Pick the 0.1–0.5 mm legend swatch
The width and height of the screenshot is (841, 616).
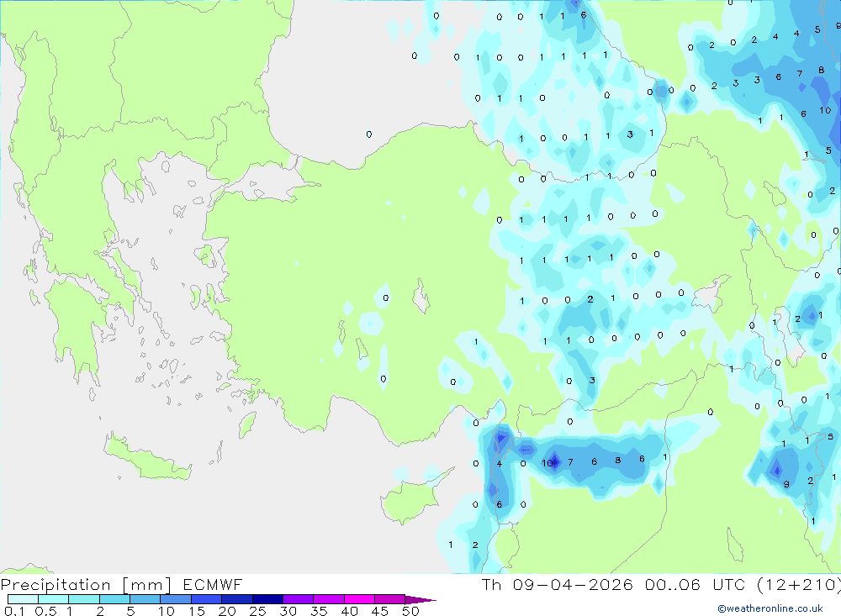(x=23, y=599)
